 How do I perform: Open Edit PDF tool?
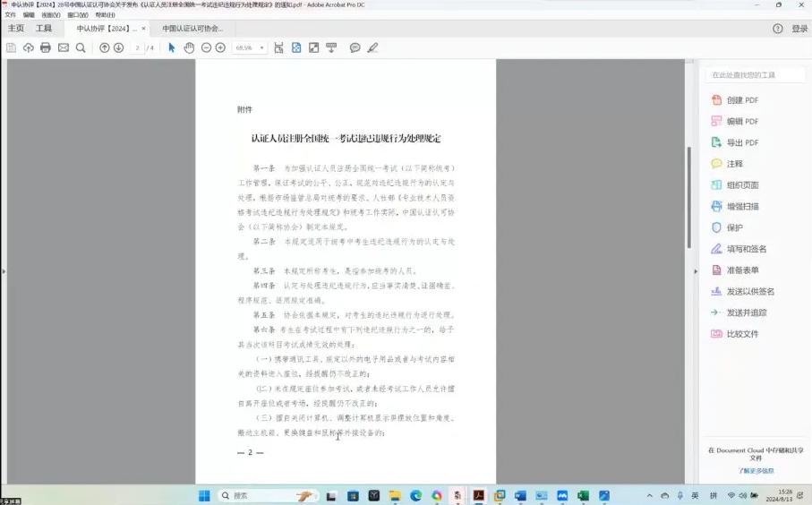[735, 121]
